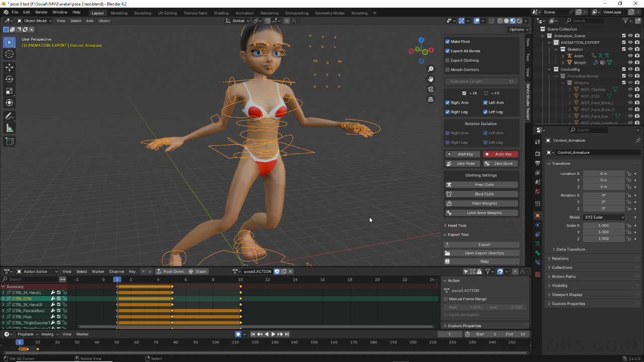Open Global transform orientation dropdown

point(237,21)
